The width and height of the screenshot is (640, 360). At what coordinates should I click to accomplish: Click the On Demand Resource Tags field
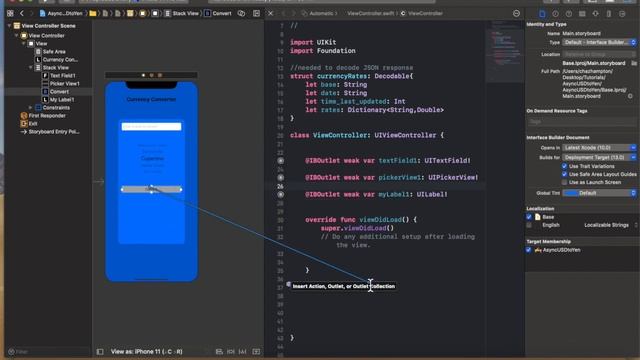581,122
